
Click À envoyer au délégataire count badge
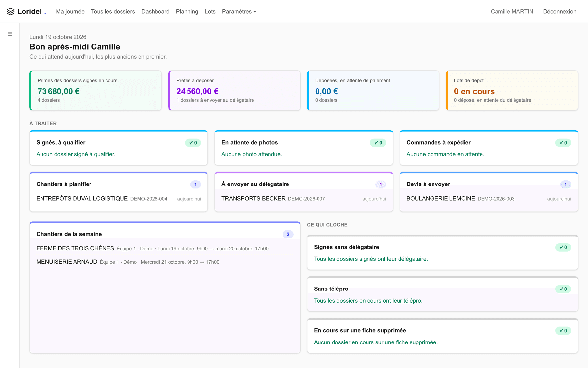[381, 184]
